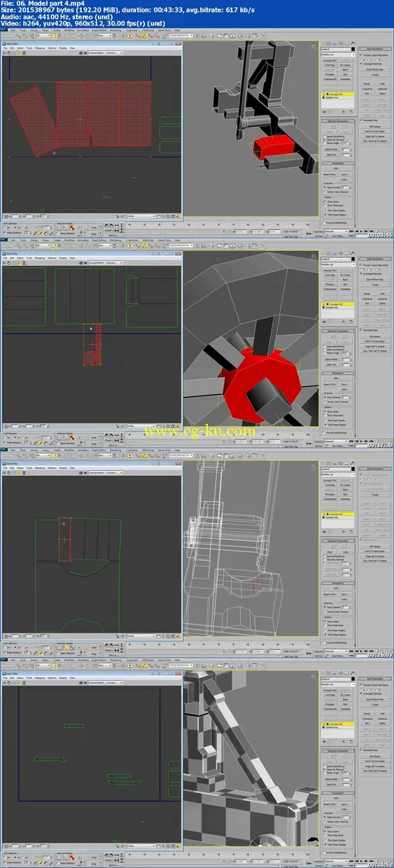Click Pin Stack icon in 00:08:55 frame
Image resolution: width=394 pixels, height=868 pixels.
coord(324,112)
